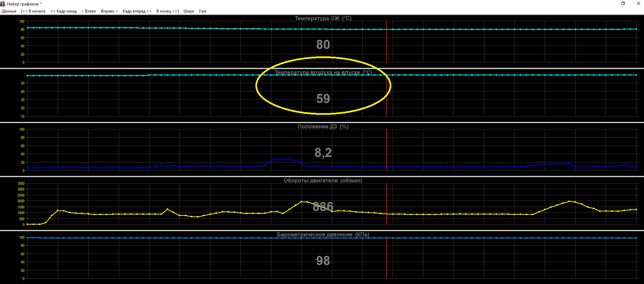Click the throttle position peak on Положение ДЗ graph

tap(277, 159)
